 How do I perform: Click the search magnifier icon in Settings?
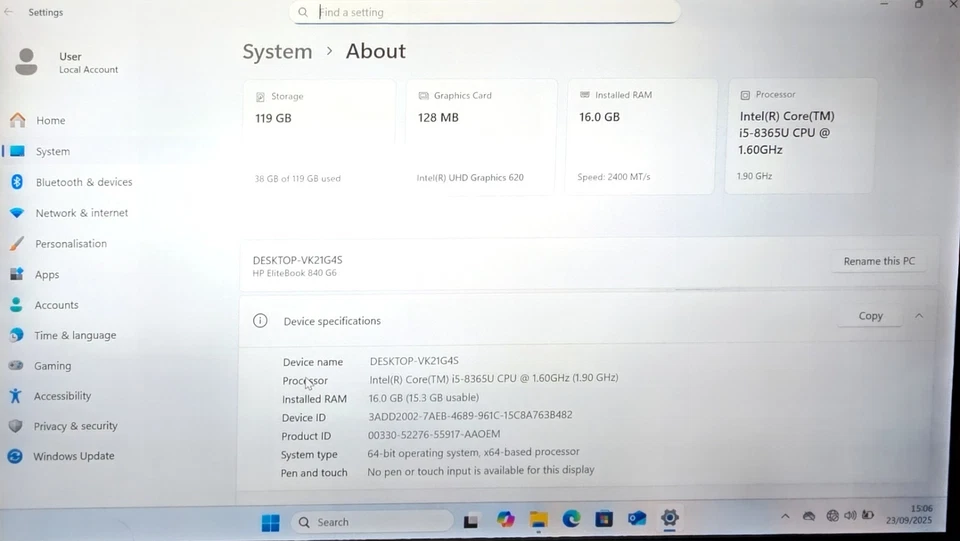[x=303, y=12]
